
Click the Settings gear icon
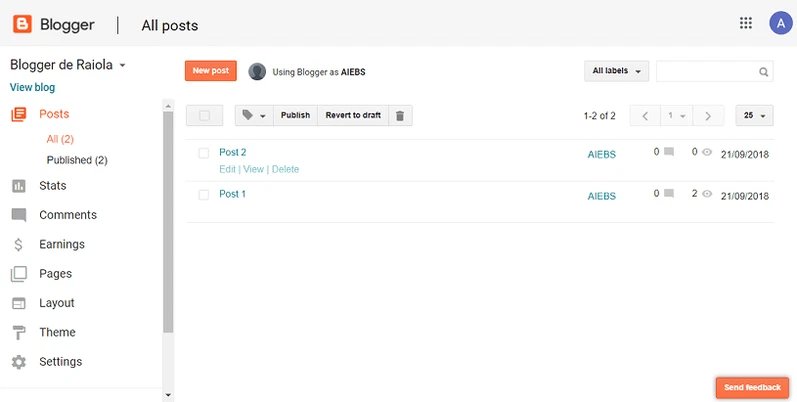(x=19, y=362)
